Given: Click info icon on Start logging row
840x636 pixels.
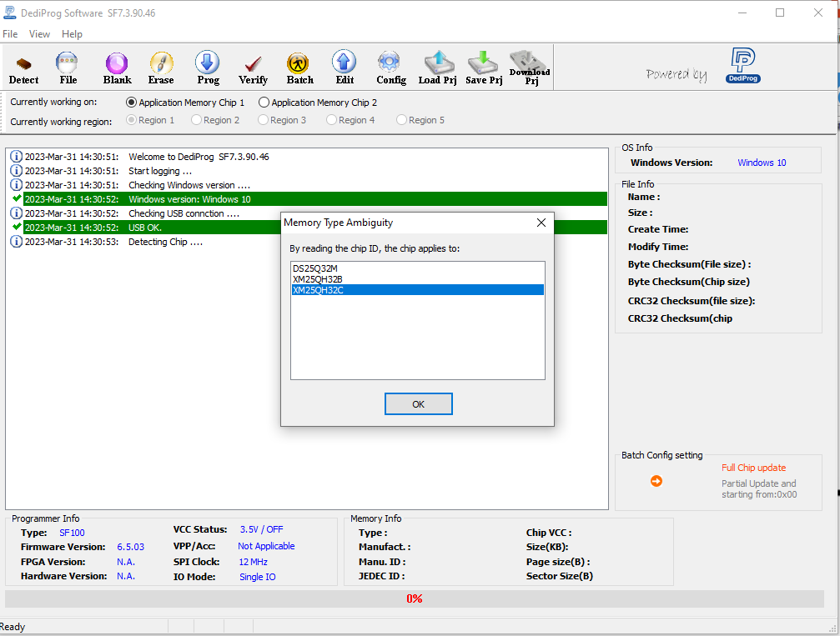Looking at the screenshot, I should click(17, 170).
